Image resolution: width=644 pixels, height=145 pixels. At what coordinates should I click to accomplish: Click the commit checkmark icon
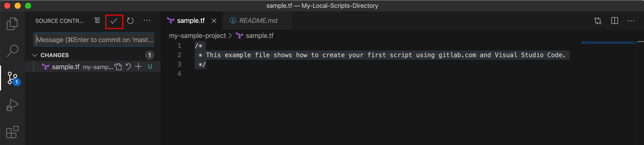click(114, 21)
